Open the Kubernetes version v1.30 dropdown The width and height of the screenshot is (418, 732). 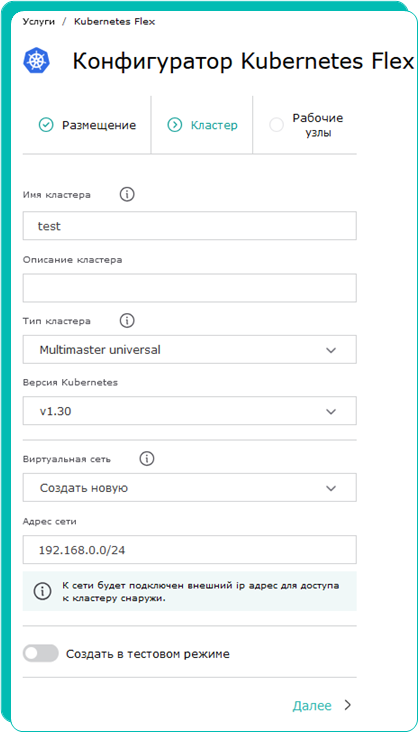pyautogui.click(x=190, y=411)
